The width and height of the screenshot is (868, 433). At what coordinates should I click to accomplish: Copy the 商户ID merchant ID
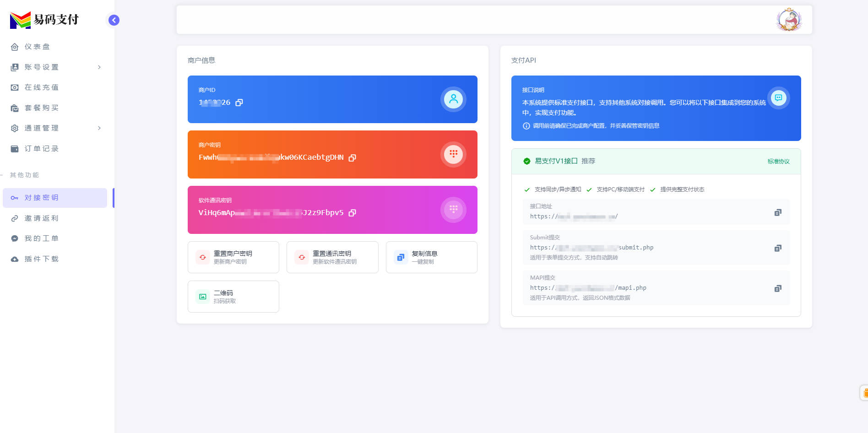pyautogui.click(x=239, y=102)
